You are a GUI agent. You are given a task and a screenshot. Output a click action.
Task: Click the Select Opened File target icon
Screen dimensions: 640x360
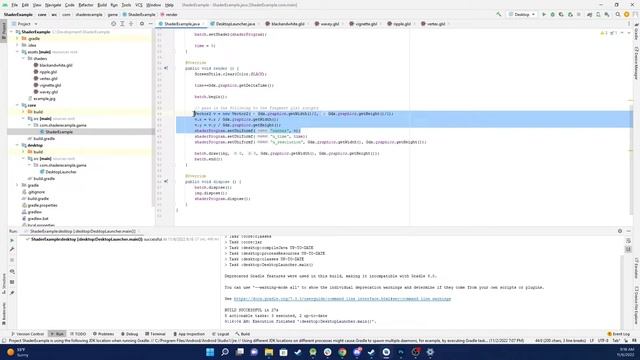click(113, 24)
